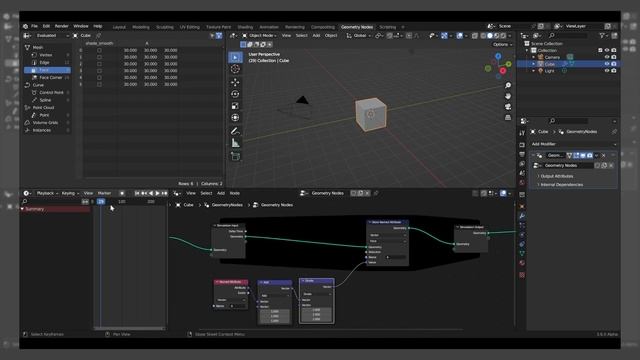The height and width of the screenshot is (360, 640).
Task: Select the Select Box tool in viewport toolbar
Action: (235, 58)
